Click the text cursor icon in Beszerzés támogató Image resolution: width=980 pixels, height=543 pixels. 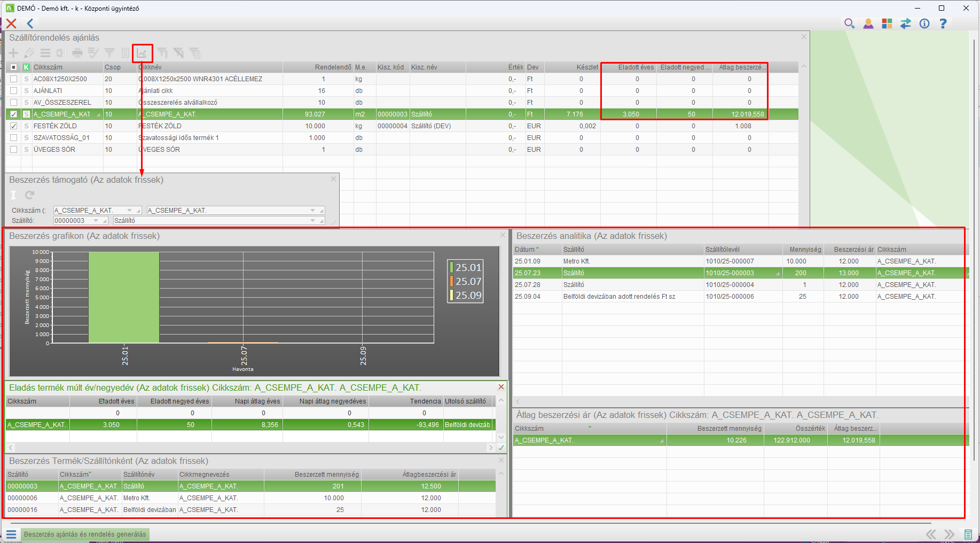(13, 195)
